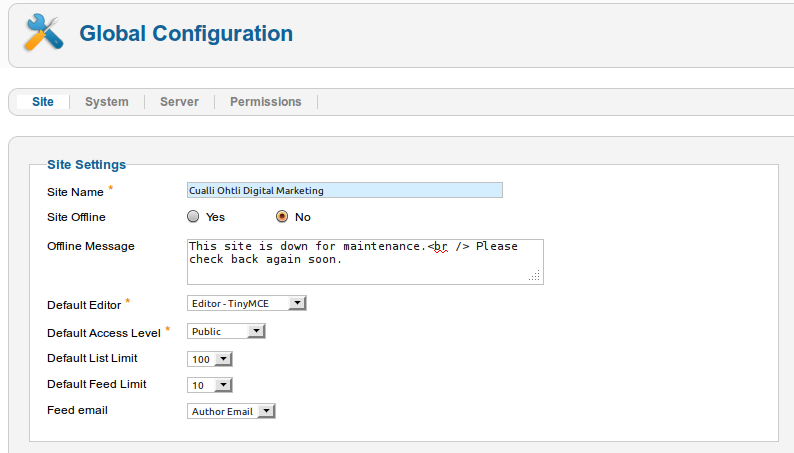Open the Public access level dropdown
This screenshot has height=453, width=794.
[x=226, y=331]
